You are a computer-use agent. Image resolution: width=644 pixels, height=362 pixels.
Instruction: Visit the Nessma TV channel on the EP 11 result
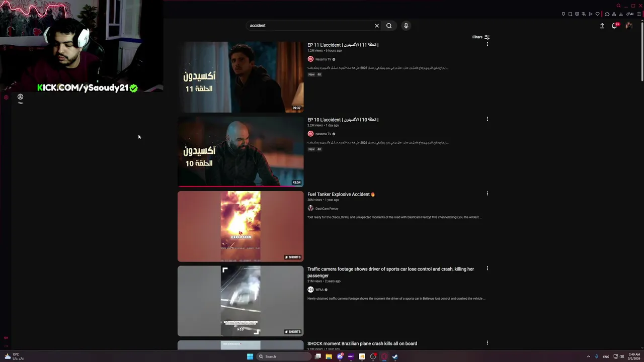pyautogui.click(x=323, y=59)
